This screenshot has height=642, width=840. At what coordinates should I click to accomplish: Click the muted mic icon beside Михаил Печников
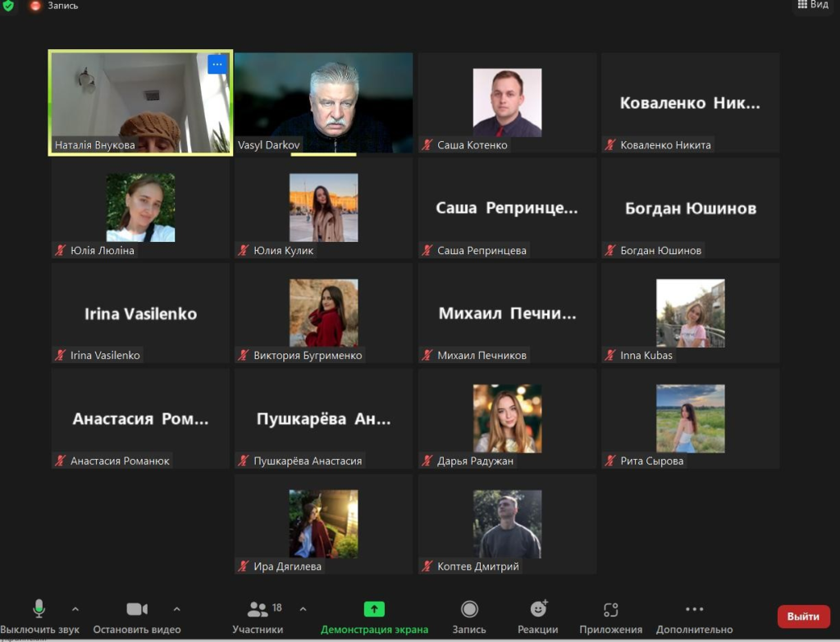(x=427, y=355)
